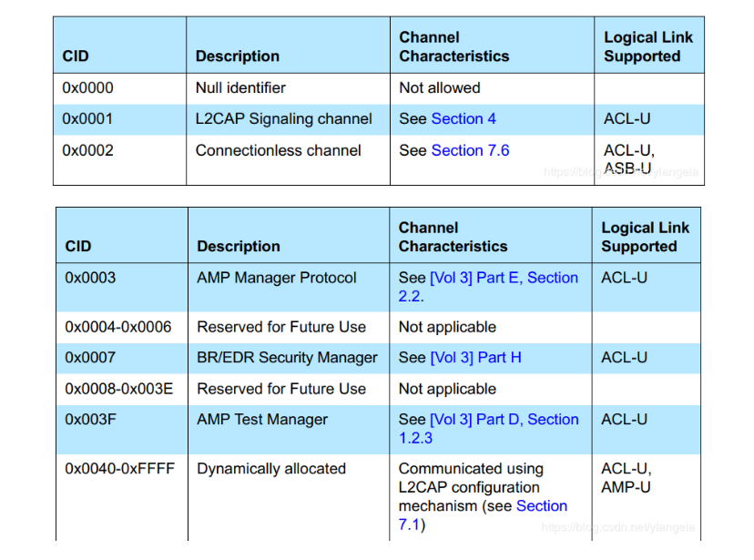Click the second table's CID header
The height and width of the screenshot is (560, 754).
point(78,247)
